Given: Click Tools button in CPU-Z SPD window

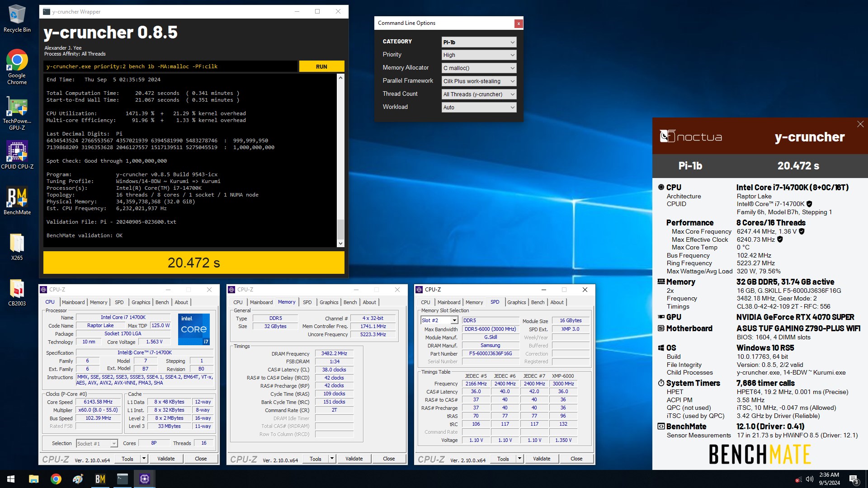Looking at the screenshot, I should tap(503, 459).
